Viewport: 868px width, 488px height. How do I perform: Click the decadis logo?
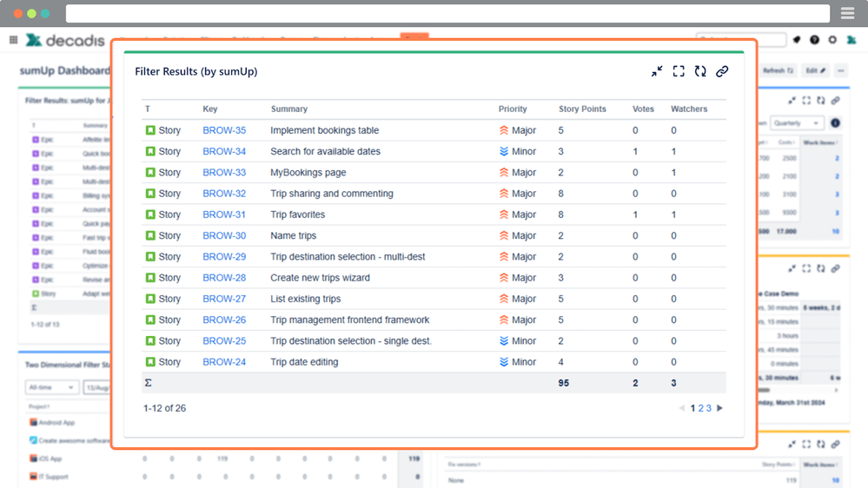pos(65,40)
